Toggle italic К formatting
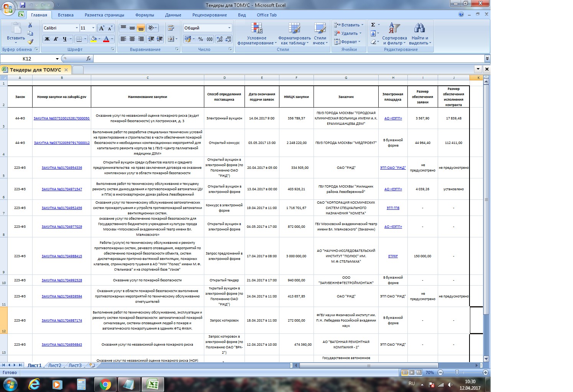Image resolution: width=573 pixels, height=392 pixels. click(56, 39)
